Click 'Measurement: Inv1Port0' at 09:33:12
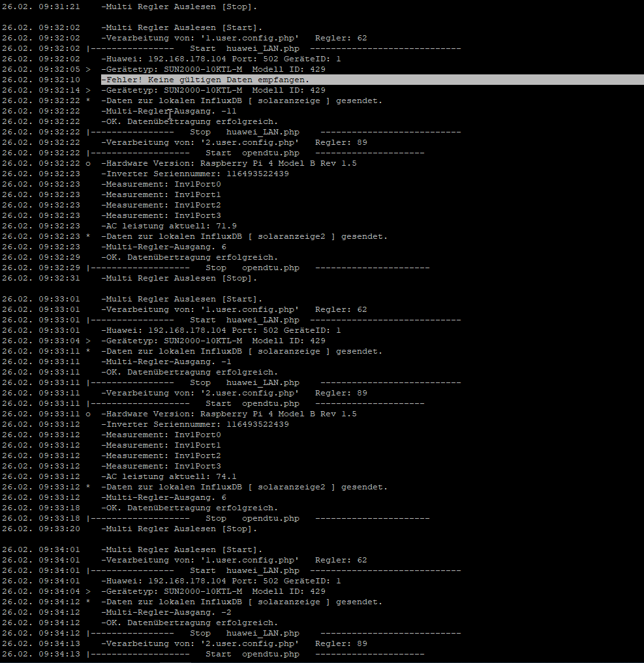The height and width of the screenshot is (663, 644). pyautogui.click(x=161, y=435)
